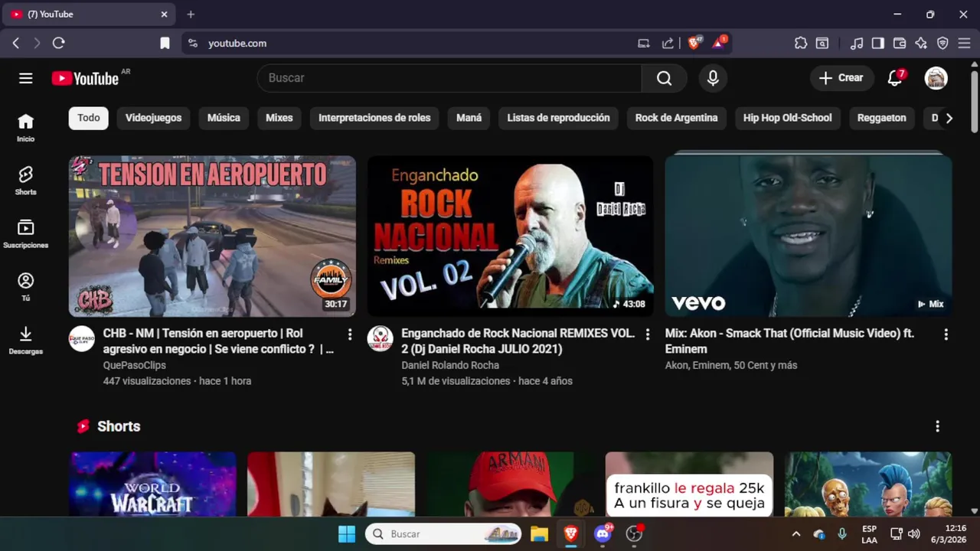This screenshot has width=980, height=551.
Task: Open the cast/install icon in address bar
Action: [x=644, y=44]
